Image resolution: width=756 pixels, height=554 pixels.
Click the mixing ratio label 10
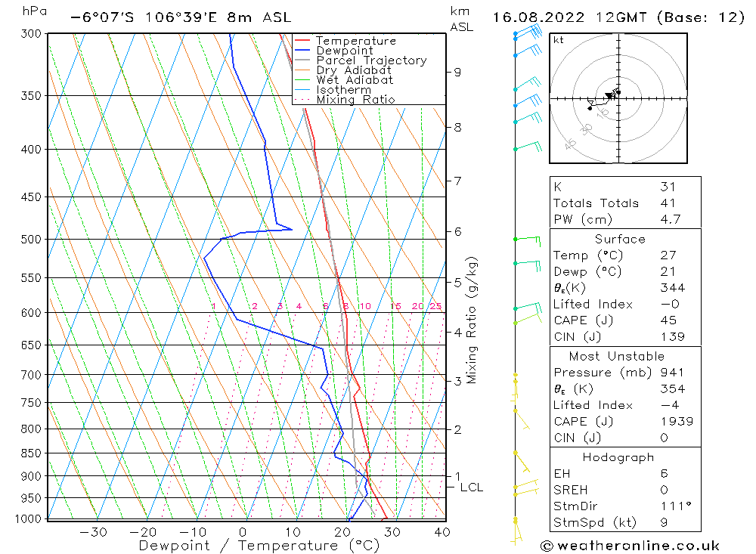tap(365, 306)
